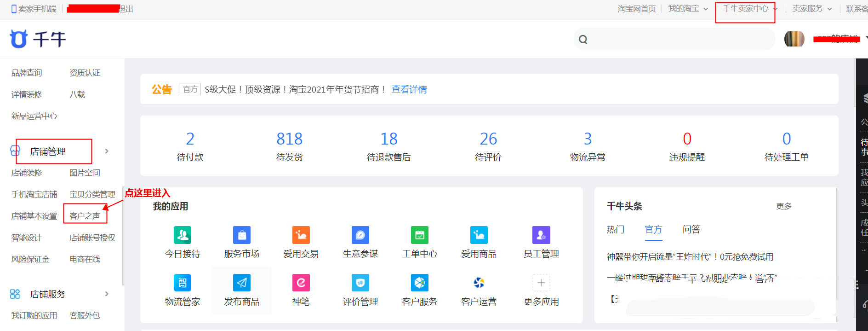The height and width of the screenshot is (331, 868).
Task: Click the 0 违规提醒 counter
Action: (687, 146)
